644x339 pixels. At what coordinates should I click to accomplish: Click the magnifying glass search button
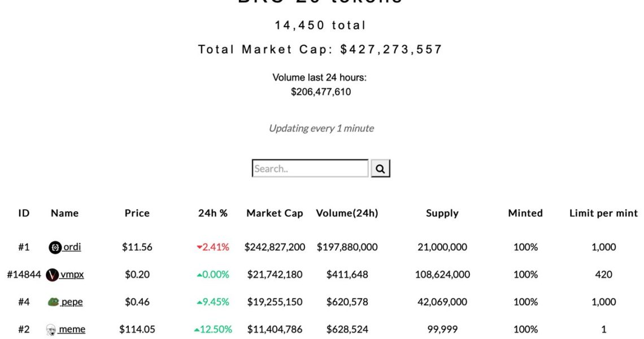click(x=380, y=168)
